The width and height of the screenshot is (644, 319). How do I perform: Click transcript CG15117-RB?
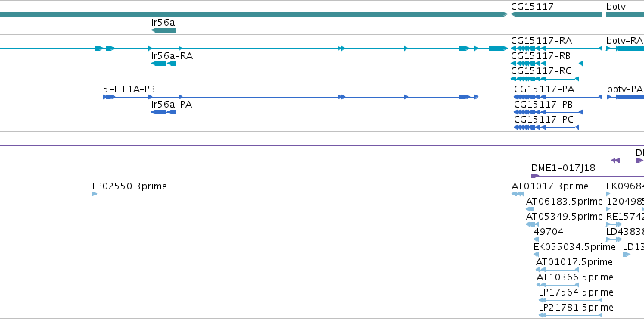point(546,64)
